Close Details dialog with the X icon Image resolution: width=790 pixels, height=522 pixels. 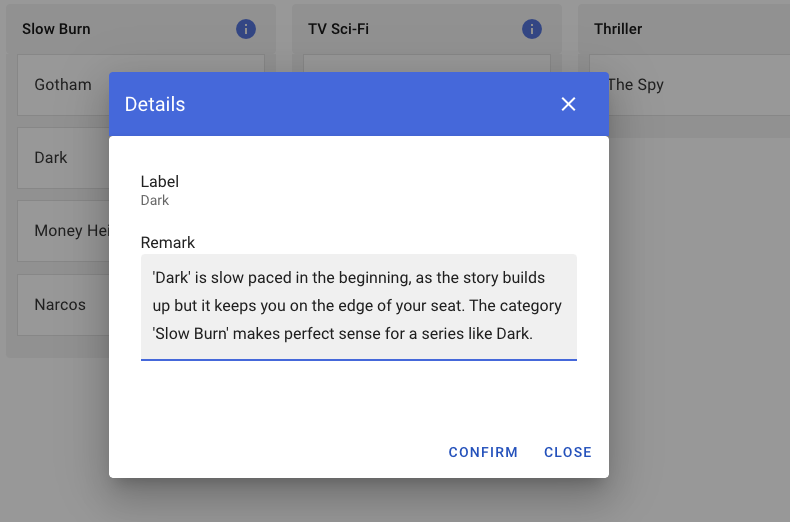click(568, 104)
